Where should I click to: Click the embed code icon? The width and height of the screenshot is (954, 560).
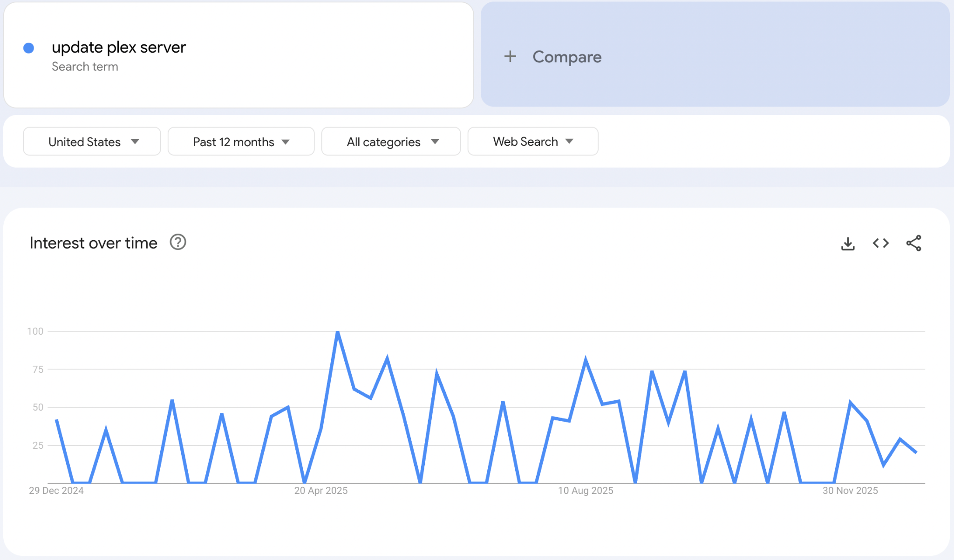[880, 243]
